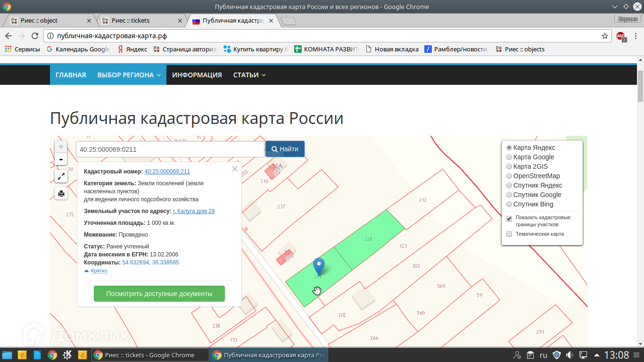644x362 pixels.
Task: Zoom in the map with plus button
Action: point(61,147)
